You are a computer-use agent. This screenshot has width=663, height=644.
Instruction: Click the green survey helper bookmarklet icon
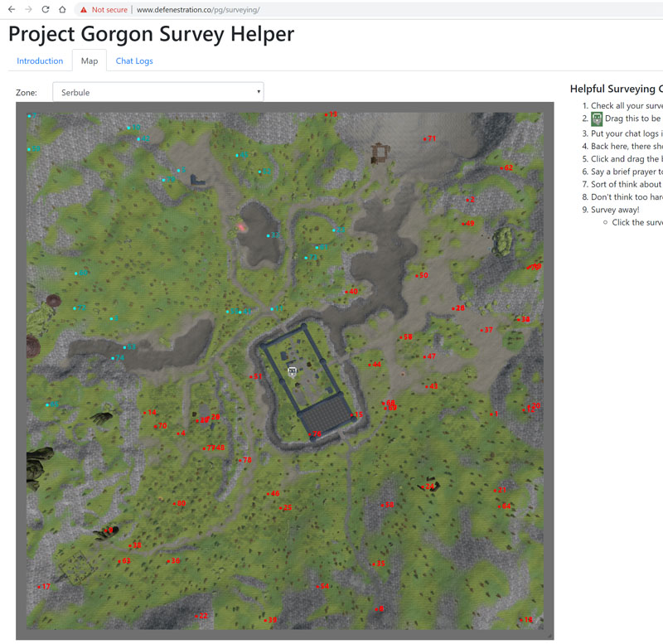[x=597, y=119]
